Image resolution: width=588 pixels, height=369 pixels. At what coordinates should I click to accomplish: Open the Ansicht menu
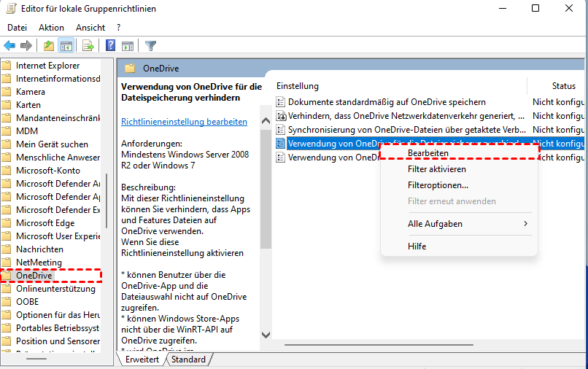pos(90,28)
